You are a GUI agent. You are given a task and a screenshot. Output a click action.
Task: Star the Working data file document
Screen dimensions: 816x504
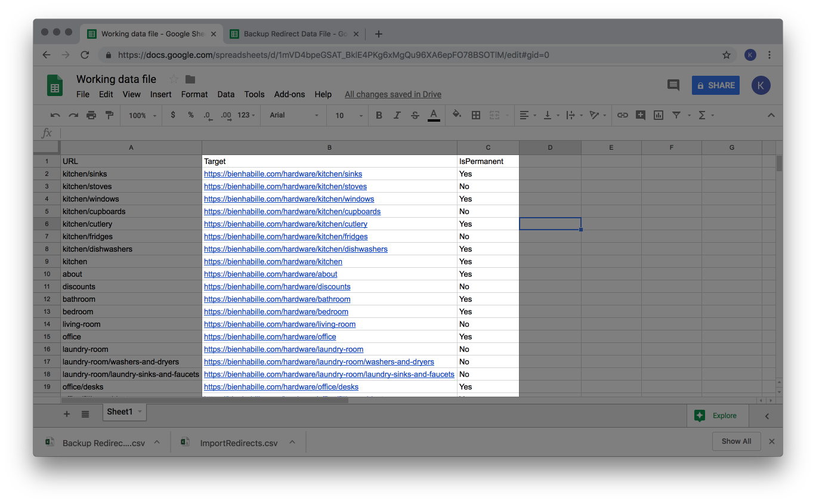point(174,79)
